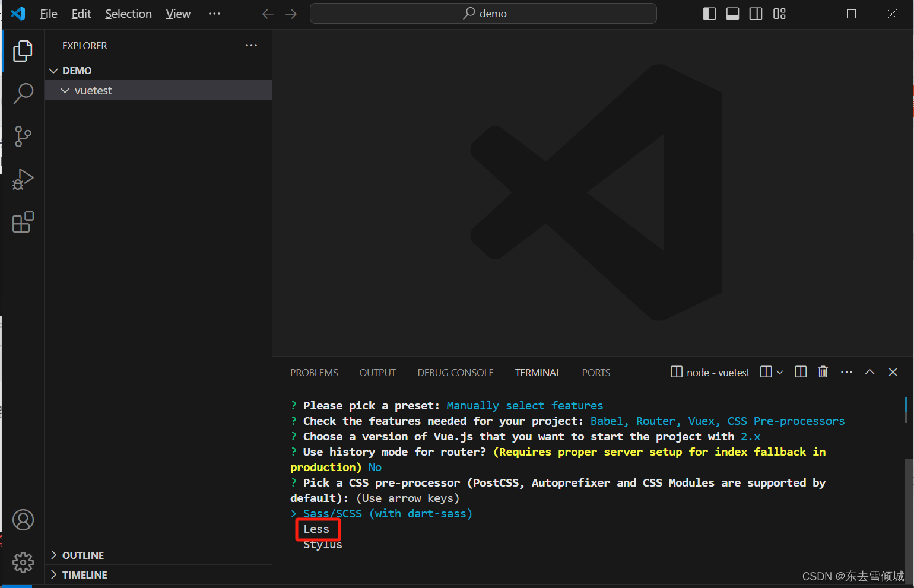914x588 pixels.
Task: Kill terminal with the trash icon
Action: (x=823, y=372)
